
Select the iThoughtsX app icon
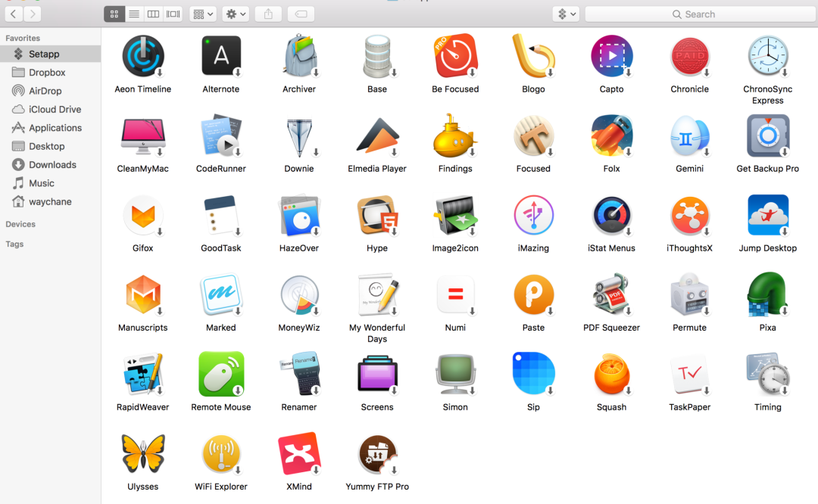690,215
